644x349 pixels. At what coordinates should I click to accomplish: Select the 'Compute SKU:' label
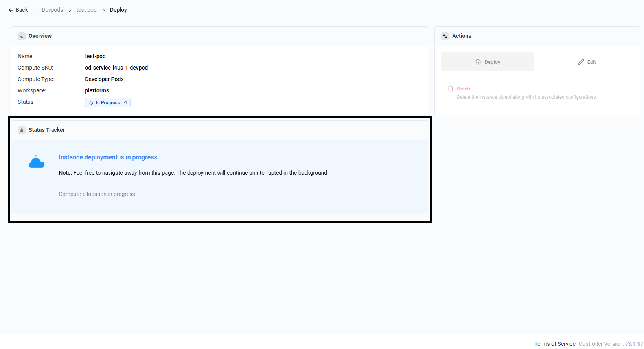click(x=35, y=68)
